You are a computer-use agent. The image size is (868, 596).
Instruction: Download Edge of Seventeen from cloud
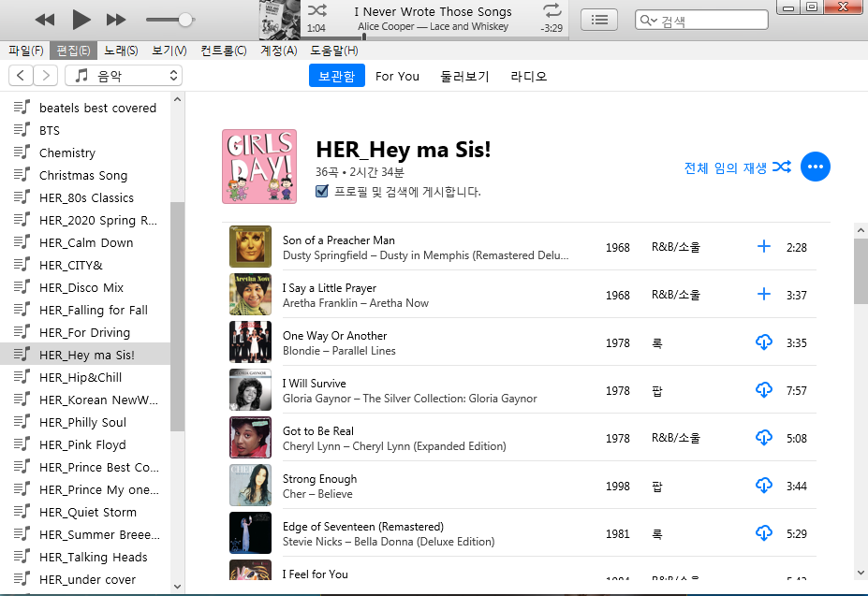pyautogui.click(x=763, y=533)
